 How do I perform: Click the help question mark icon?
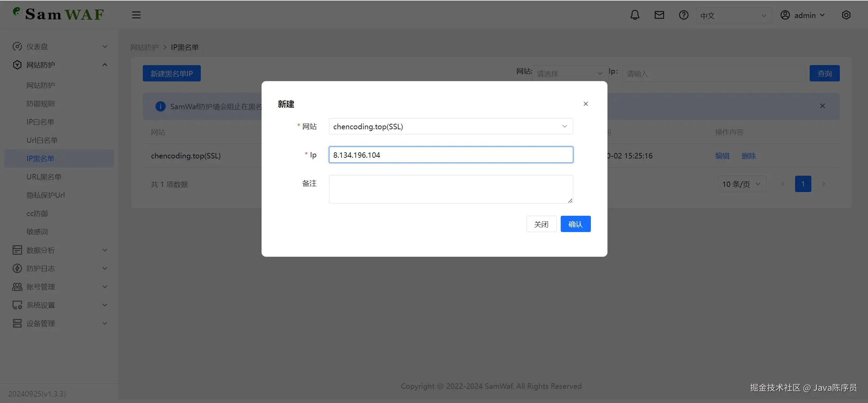click(x=683, y=15)
